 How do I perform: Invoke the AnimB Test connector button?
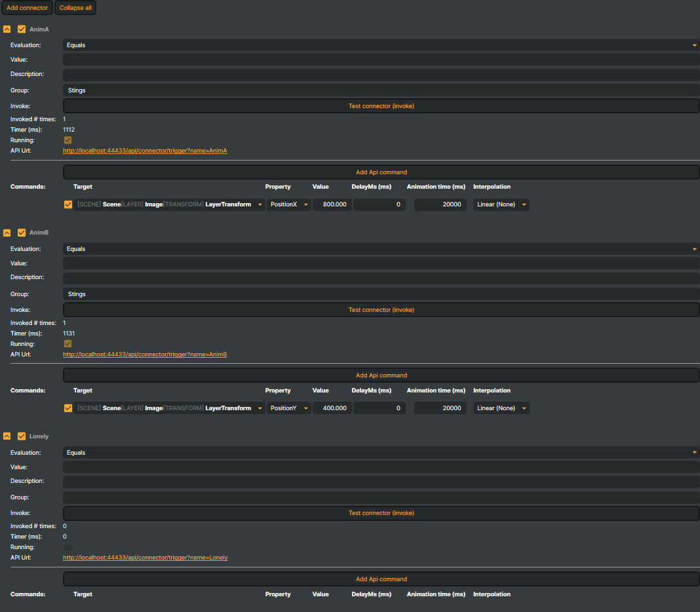coord(381,309)
